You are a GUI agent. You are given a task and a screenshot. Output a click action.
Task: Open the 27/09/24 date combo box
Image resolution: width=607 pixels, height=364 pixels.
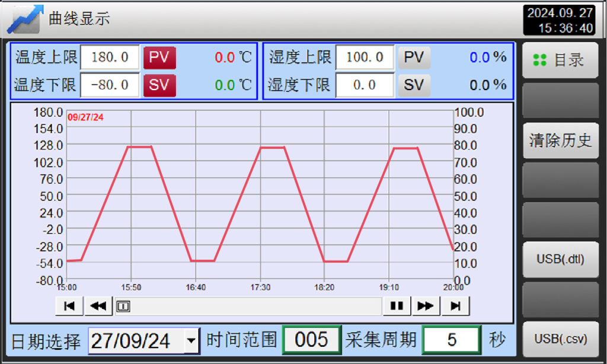click(138, 341)
